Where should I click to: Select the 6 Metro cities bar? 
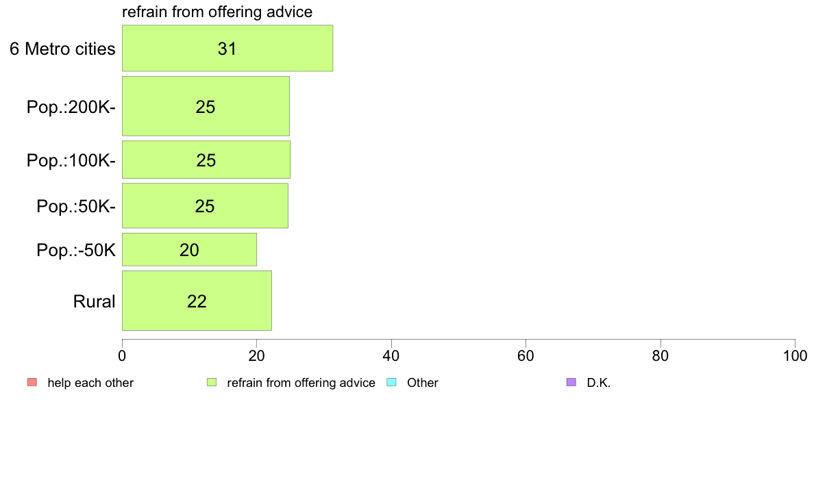(227, 48)
